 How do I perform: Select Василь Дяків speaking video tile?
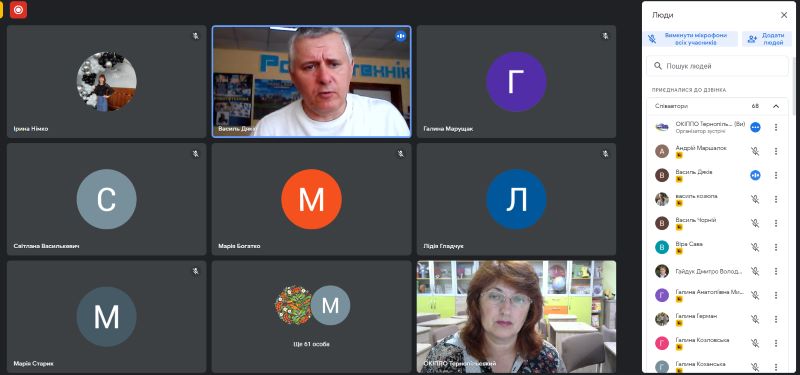click(x=311, y=82)
